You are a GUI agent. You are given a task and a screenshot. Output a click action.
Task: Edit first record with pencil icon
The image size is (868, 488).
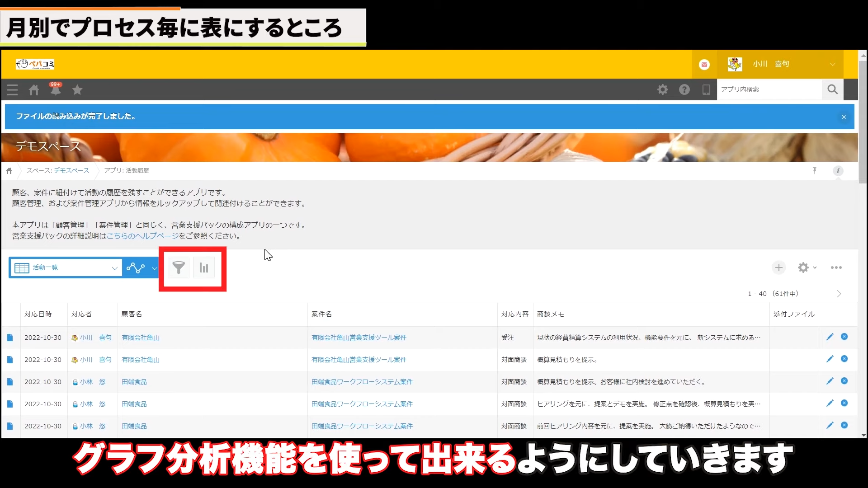pos(830,337)
